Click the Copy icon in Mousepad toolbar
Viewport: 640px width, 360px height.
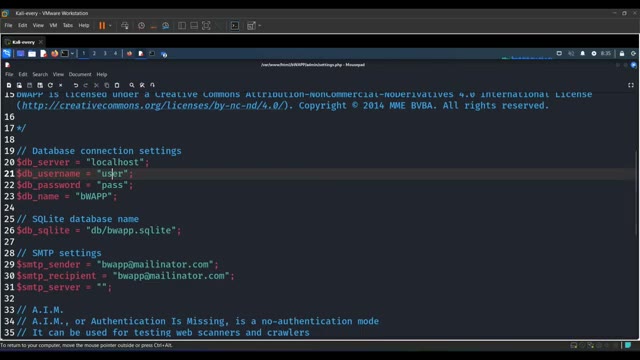107,85
